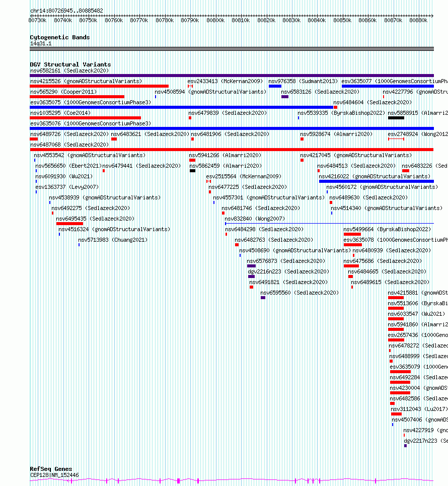Image resolution: width=448 pixels, height=486 pixels.
Task: Click the RefSeq Genes track title
Action: 51,469
